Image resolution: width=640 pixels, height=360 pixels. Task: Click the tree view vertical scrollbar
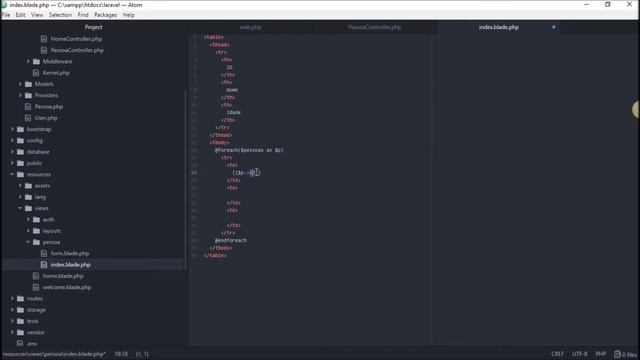[x=185, y=180]
